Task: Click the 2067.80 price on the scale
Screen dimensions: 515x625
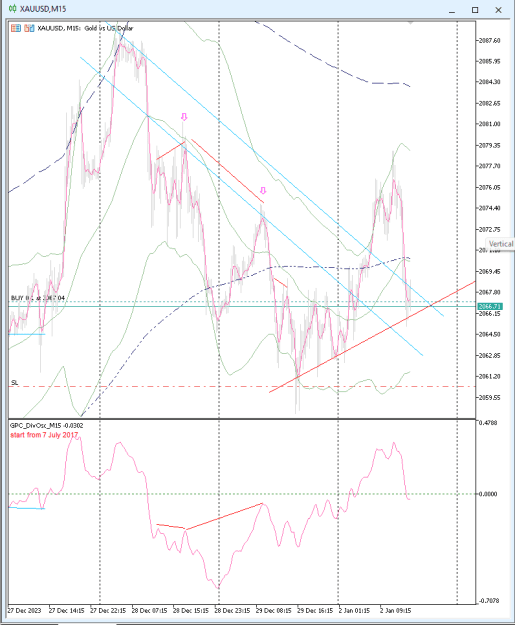Action: (490, 292)
